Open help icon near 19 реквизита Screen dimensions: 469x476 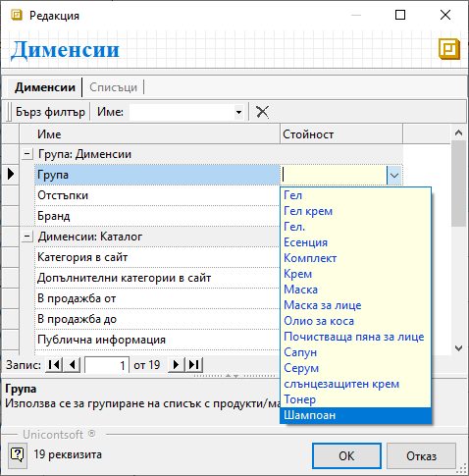tap(18, 454)
